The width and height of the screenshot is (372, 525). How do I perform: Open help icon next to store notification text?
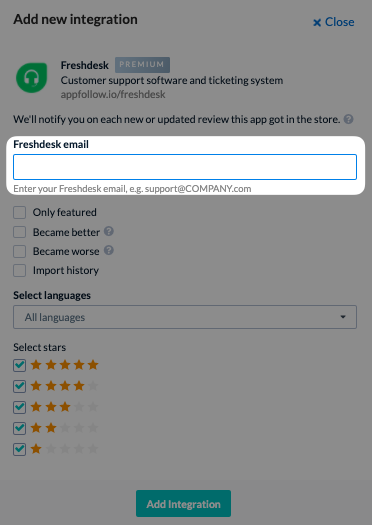(349, 119)
